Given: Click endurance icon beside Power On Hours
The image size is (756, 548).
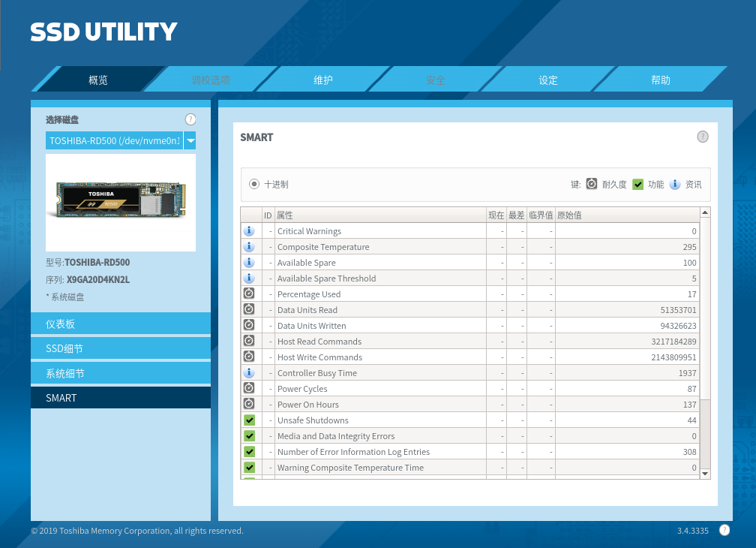Looking at the screenshot, I should click(249, 404).
